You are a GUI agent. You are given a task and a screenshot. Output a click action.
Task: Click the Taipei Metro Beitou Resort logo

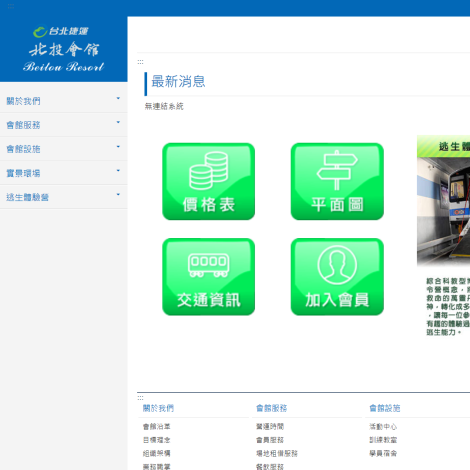63,49
